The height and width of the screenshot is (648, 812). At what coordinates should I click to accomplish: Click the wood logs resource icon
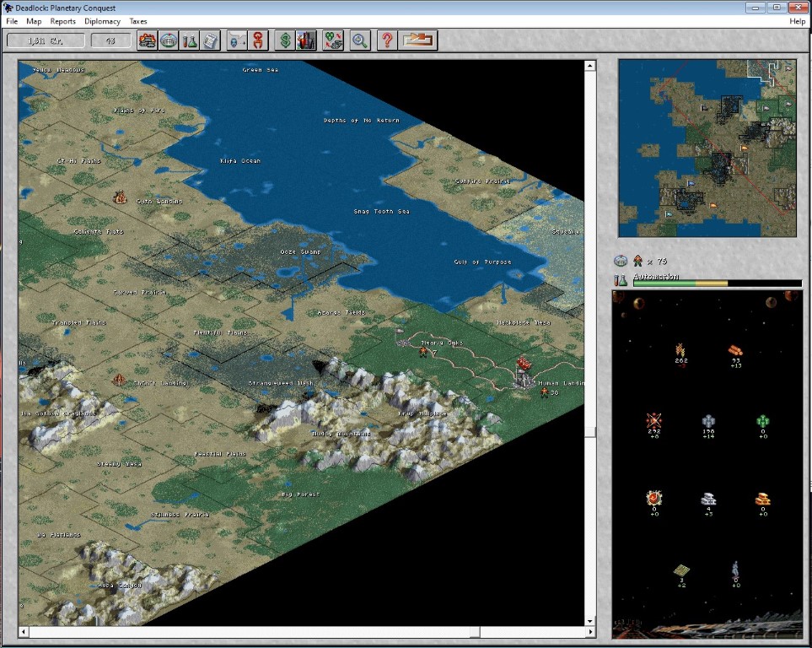pos(735,350)
